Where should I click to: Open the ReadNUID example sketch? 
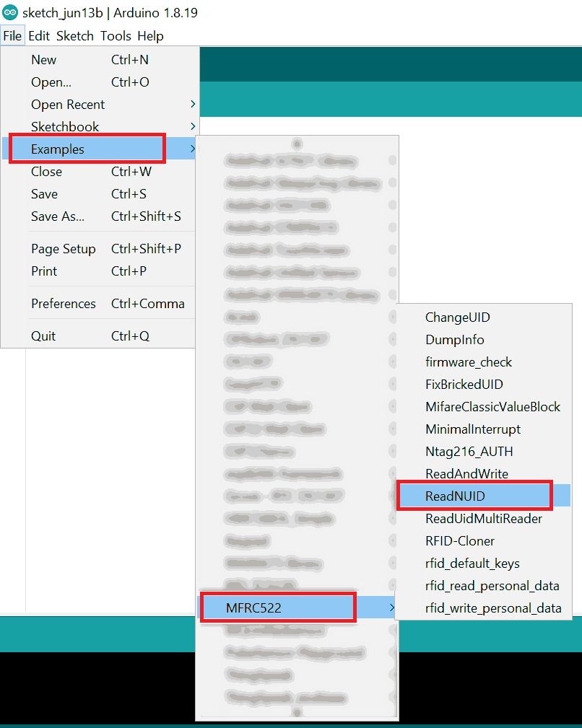coord(455,496)
